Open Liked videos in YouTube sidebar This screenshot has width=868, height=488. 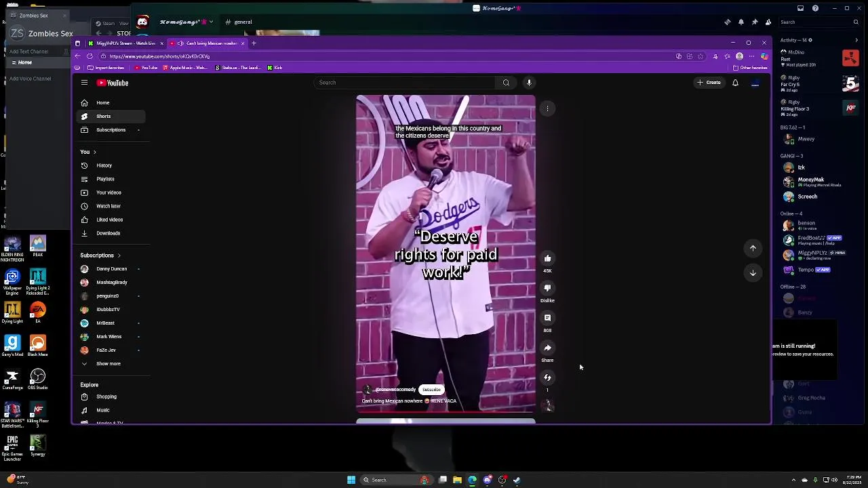click(x=109, y=220)
